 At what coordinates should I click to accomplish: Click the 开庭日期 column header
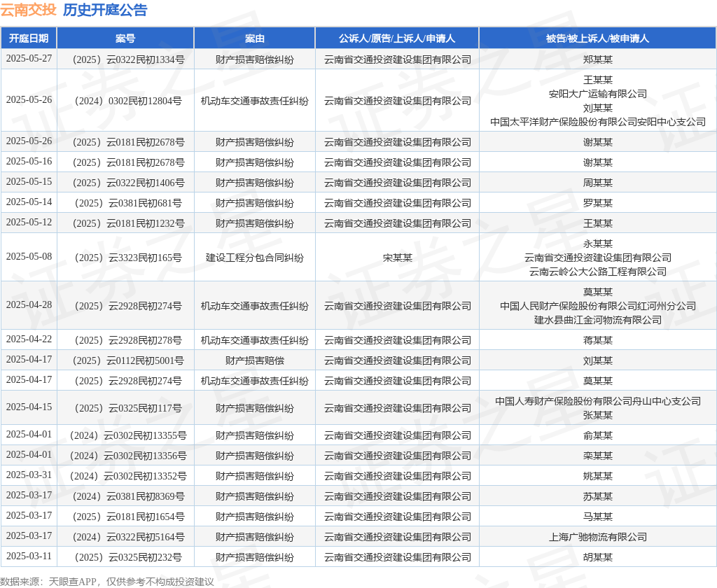(29, 38)
